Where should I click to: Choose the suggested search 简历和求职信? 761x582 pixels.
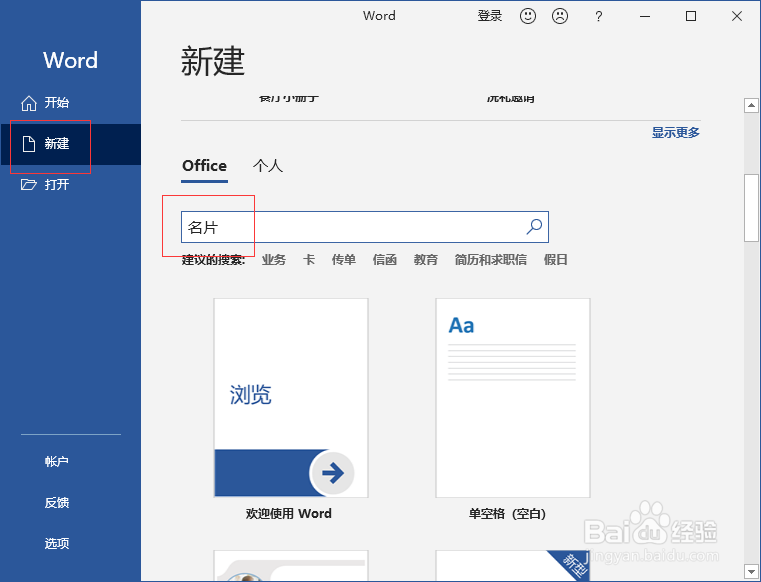point(490,260)
